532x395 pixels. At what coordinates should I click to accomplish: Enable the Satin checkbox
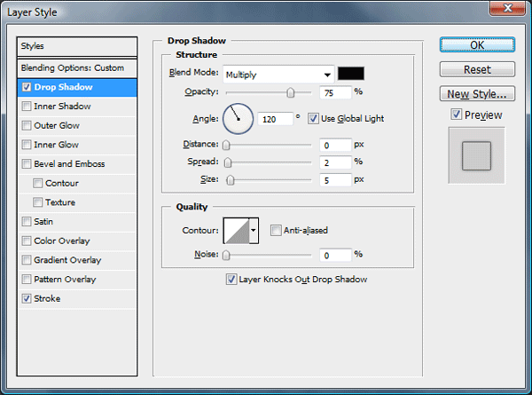(27, 222)
